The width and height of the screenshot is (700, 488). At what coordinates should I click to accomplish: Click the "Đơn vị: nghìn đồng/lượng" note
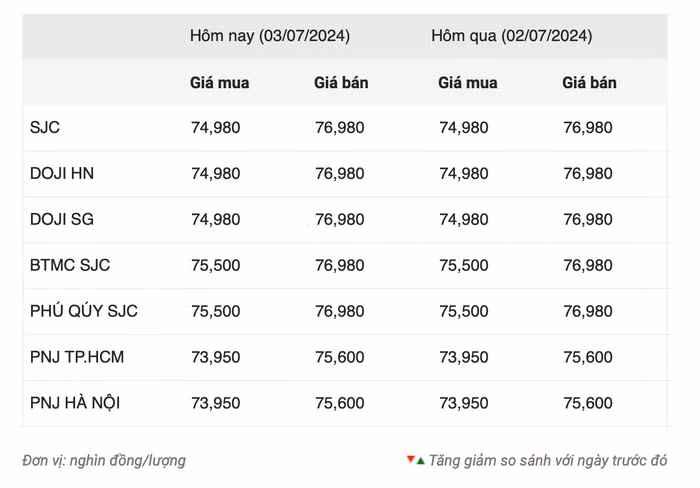click(104, 461)
